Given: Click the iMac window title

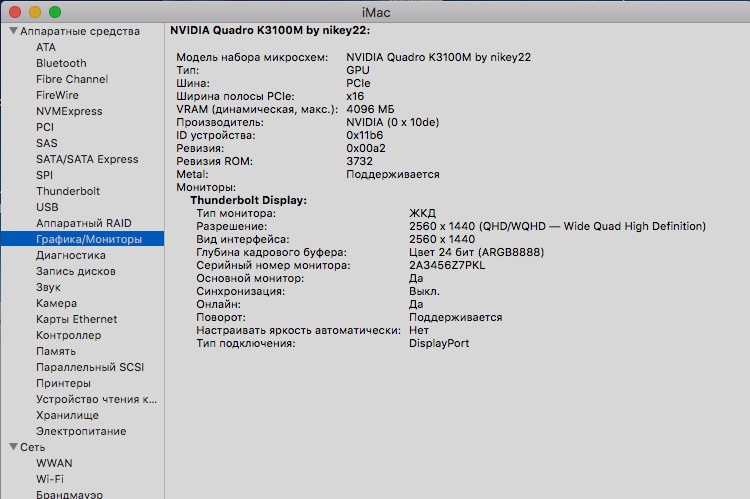Looking at the screenshot, I should (x=376, y=12).
